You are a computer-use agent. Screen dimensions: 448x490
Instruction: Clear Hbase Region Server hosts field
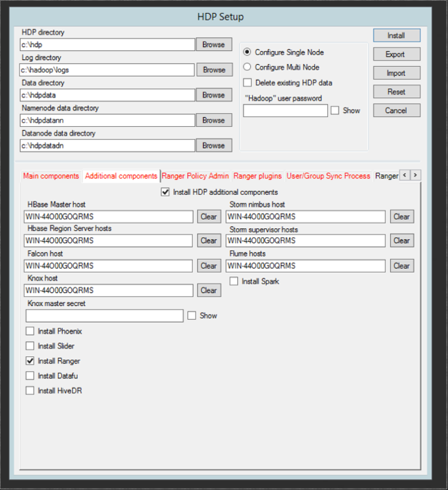point(209,241)
